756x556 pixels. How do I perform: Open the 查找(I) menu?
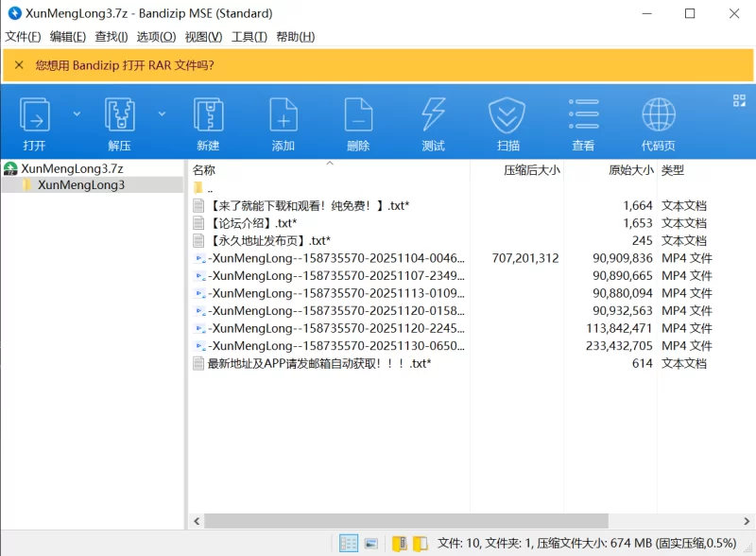(112, 37)
